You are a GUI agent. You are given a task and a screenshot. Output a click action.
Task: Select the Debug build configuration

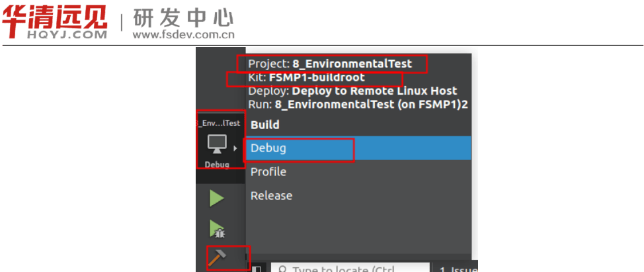[x=268, y=148]
